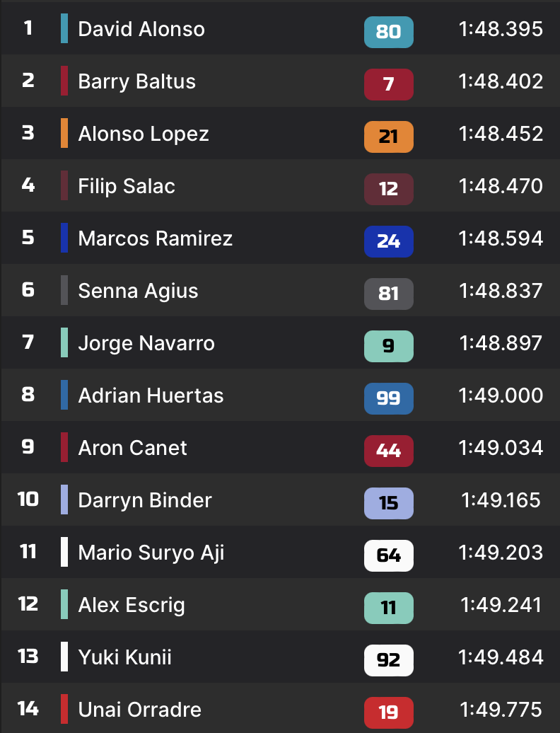Viewport: 560px width, 733px height.
Task: Click the number 80 badge for David Alonso
Action: point(388,32)
